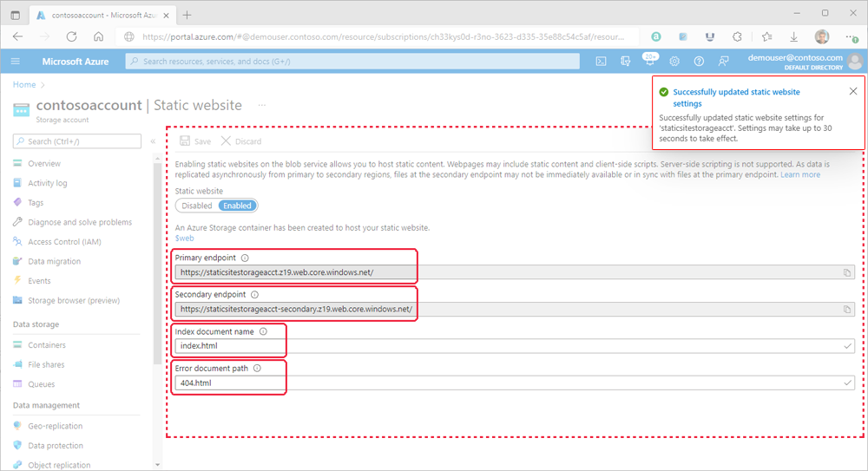Click the browser back arrow

tap(17, 36)
